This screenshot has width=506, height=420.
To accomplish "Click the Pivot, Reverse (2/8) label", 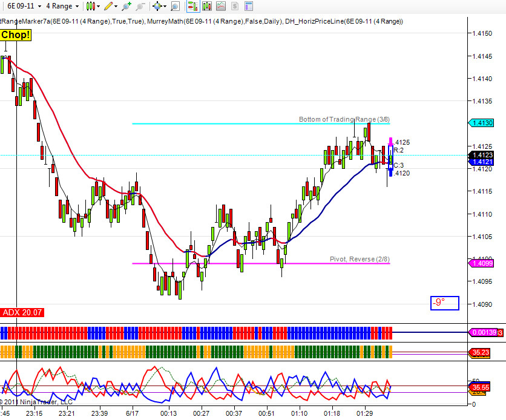I will pyautogui.click(x=360, y=259).
